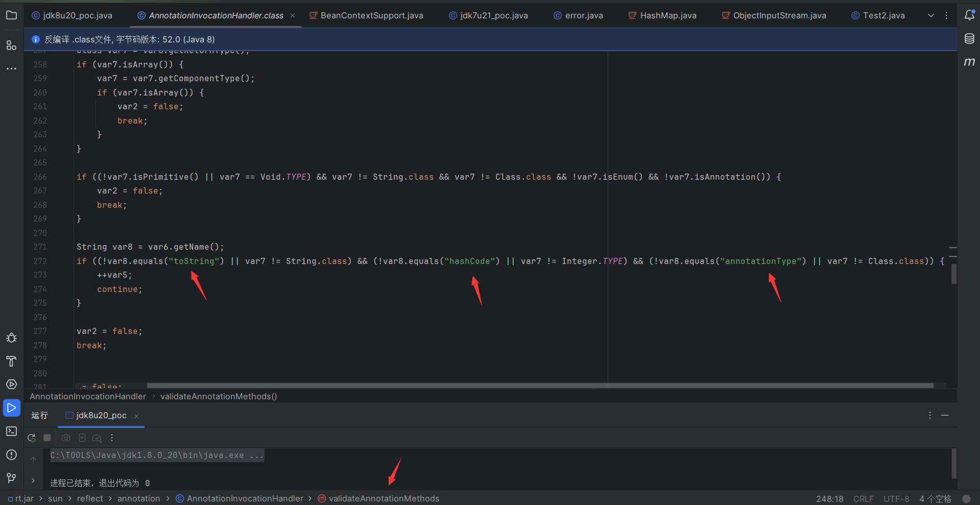The width and height of the screenshot is (980, 505).
Task: Switch to error.java tab
Action: click(579, 15)
